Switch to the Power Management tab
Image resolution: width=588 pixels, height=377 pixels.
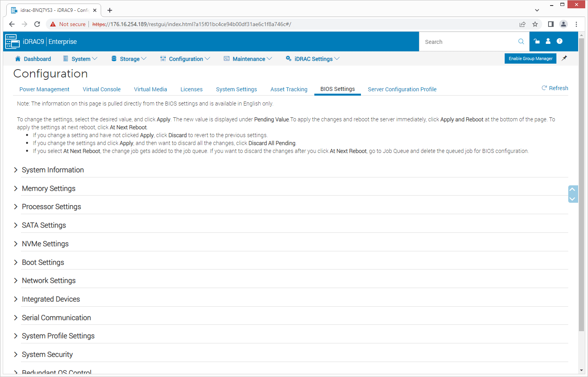coord(44,89)
